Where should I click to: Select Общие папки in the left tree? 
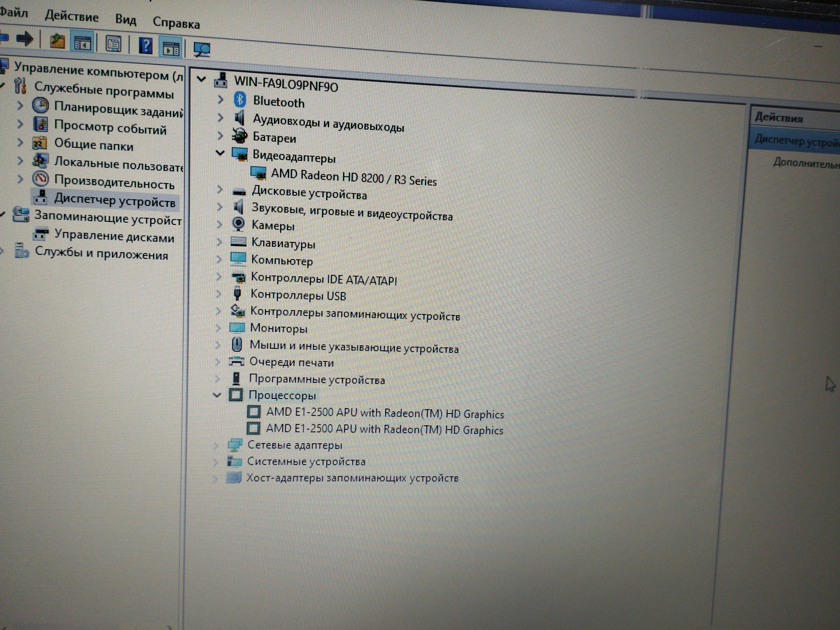click(94, 145)
